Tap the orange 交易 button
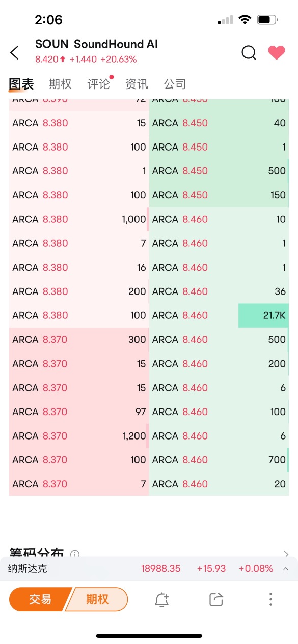Viewport: 298px width, 644px height. 40,599
